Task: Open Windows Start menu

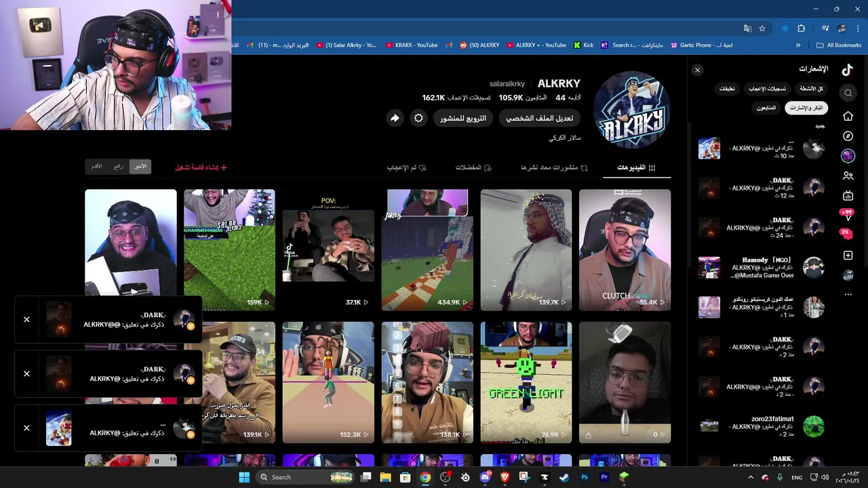Action: (244, 477)
